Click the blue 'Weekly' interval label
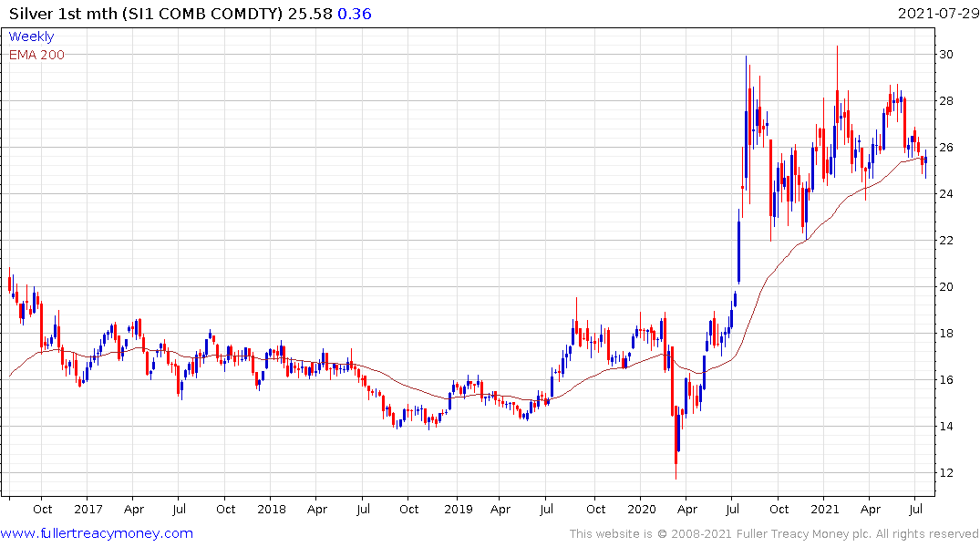This screenshot has width=980, height=547. [x=31, y=36]
